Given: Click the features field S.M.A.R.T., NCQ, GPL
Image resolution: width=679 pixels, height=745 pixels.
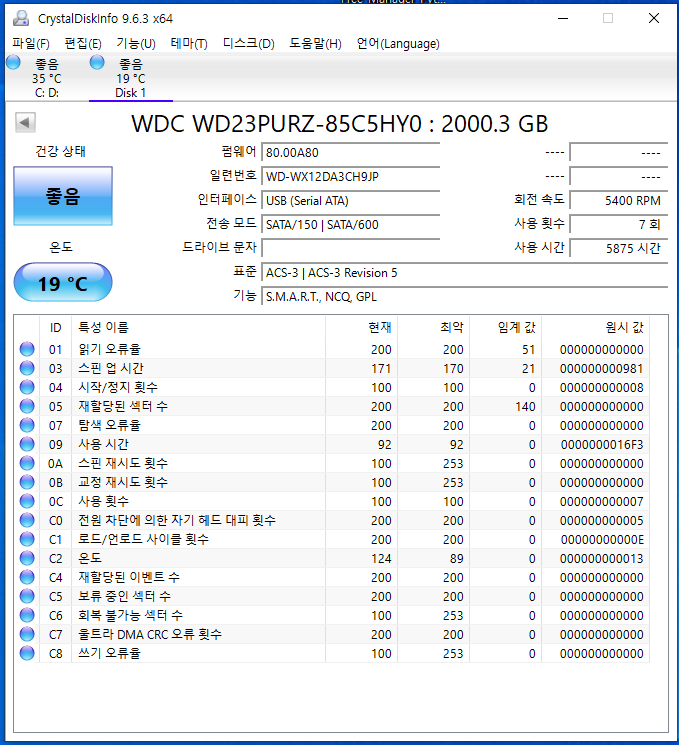Looking at the screenshot, I should pyautogui.click(x=465, y=296).
